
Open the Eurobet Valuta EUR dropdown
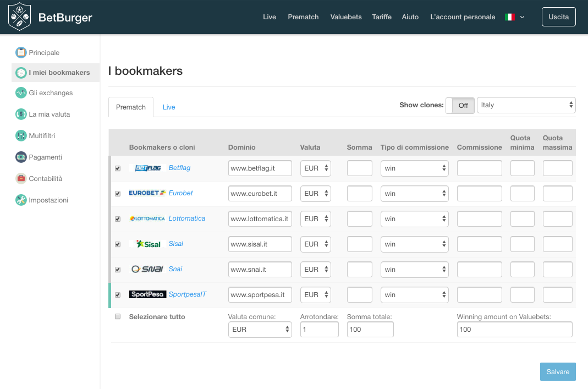pyautogui.click(x=315, y=194)
